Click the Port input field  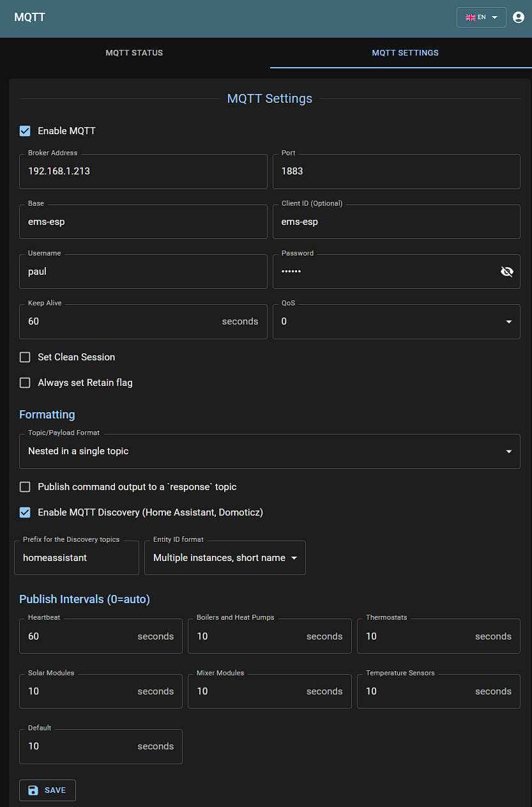(x=396, y=171)
